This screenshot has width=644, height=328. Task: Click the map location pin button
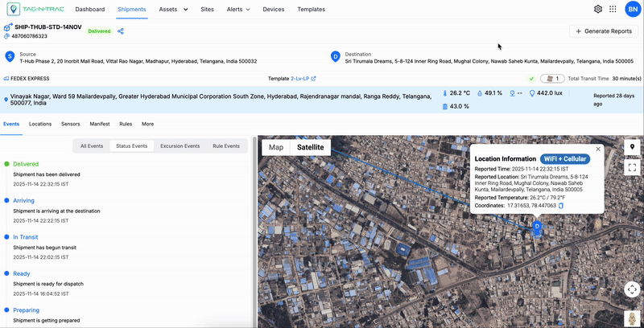point(633,147)
